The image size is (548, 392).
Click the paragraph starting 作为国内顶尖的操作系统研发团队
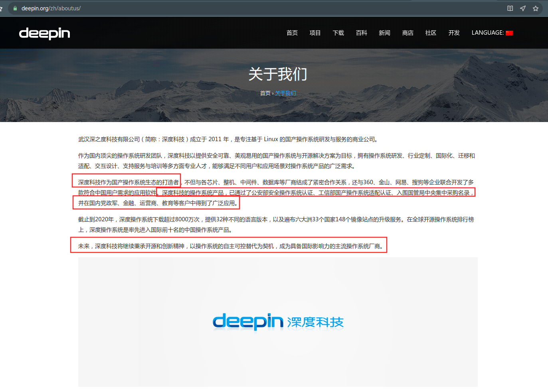click(277, 161)
